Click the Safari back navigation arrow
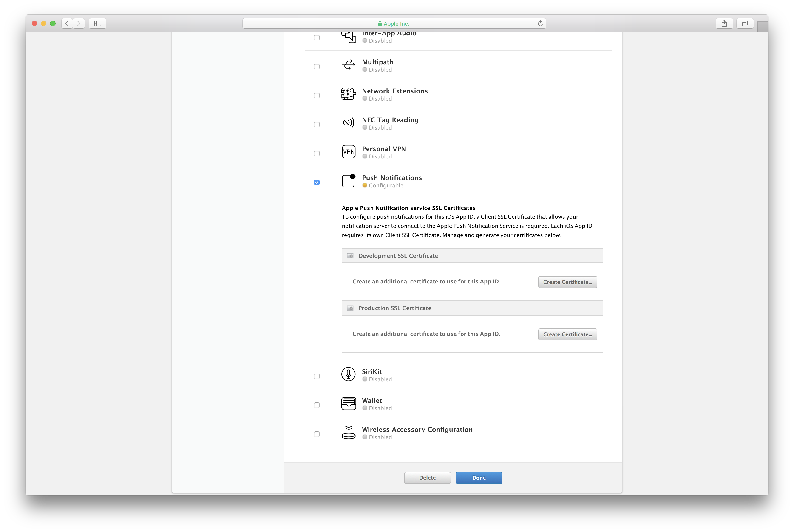The image size is (794, 532). [x=67, y=23]
